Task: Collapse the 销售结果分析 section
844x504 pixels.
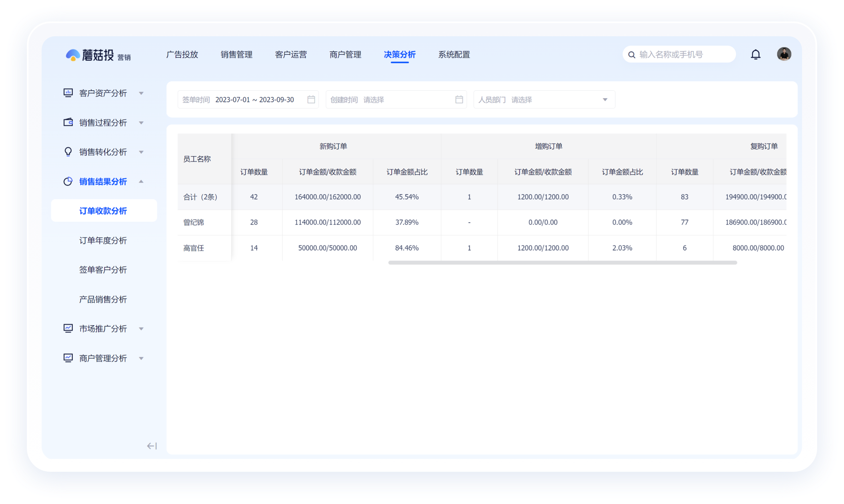Action: point(142,181)
